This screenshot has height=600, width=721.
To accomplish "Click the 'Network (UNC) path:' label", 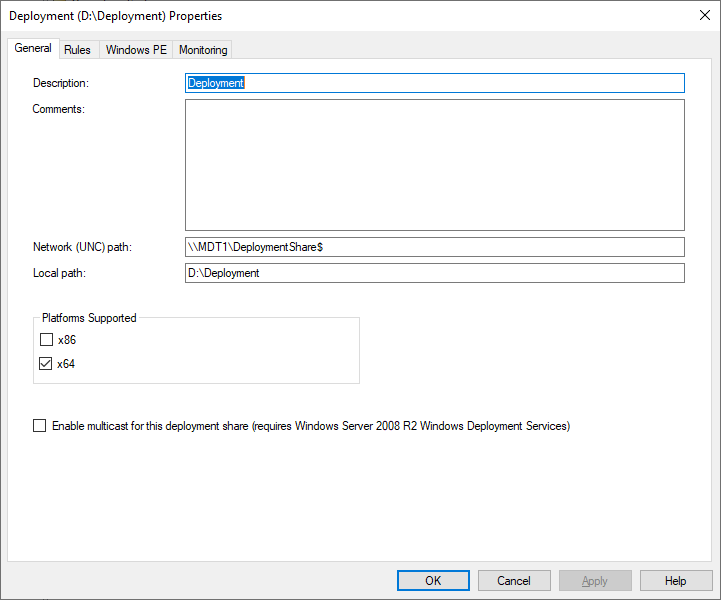I will pyautogui.click(x=90, y=247).
